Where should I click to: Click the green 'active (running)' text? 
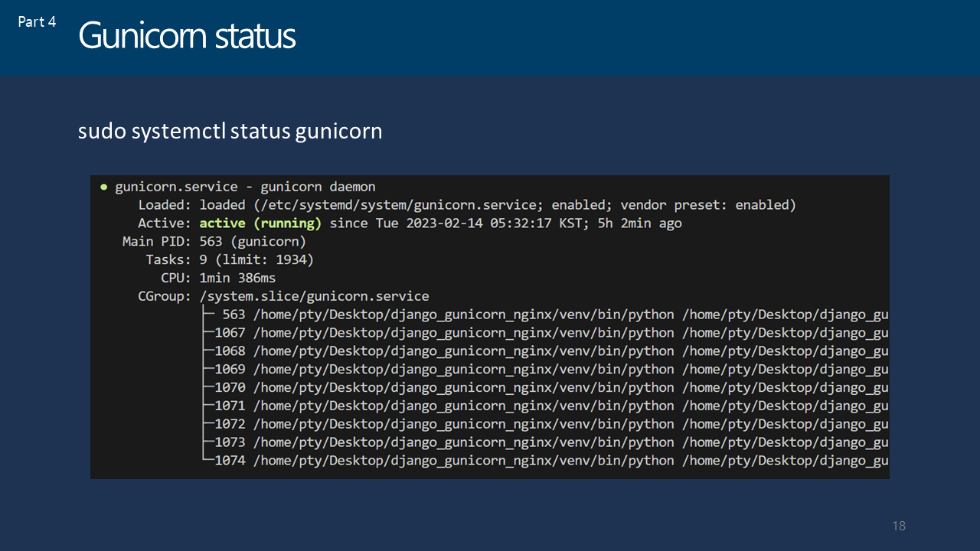pyautogui.click(x=260, y=223)
